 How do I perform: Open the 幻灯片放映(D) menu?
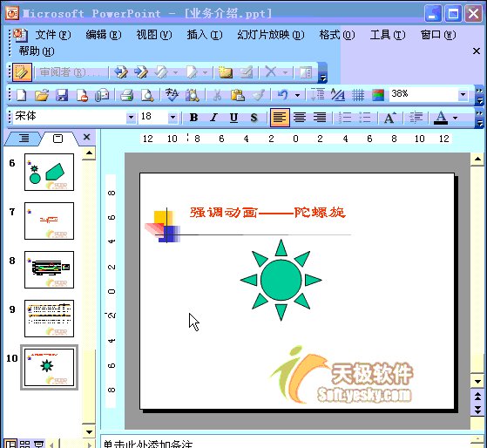(271, 35)
